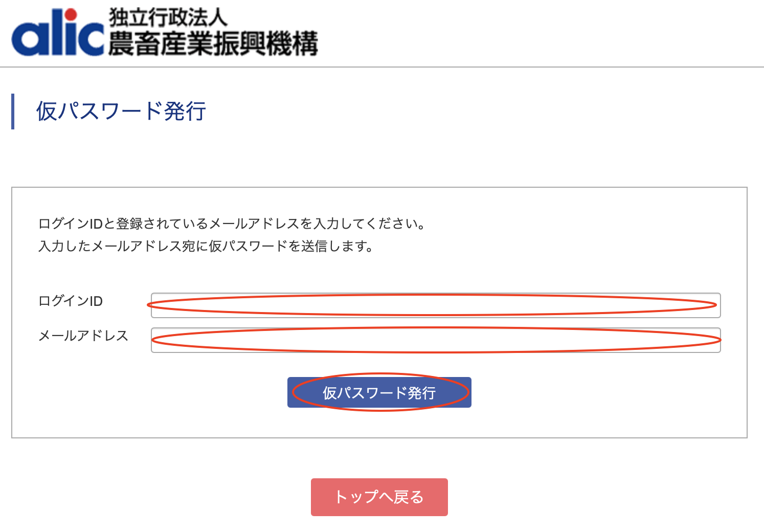
Task: Click the 農畜産業振興機構 organization name
Action: (x=213, y=43)
